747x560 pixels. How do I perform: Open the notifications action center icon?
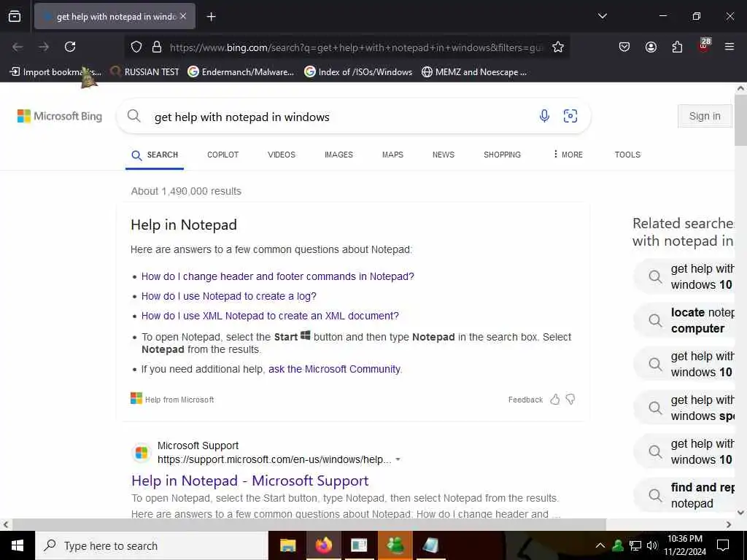tap(723, 545)
